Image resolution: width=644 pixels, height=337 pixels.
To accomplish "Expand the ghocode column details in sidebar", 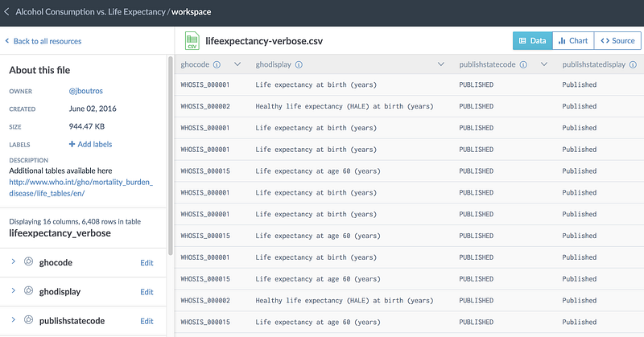I will (14, 262).
